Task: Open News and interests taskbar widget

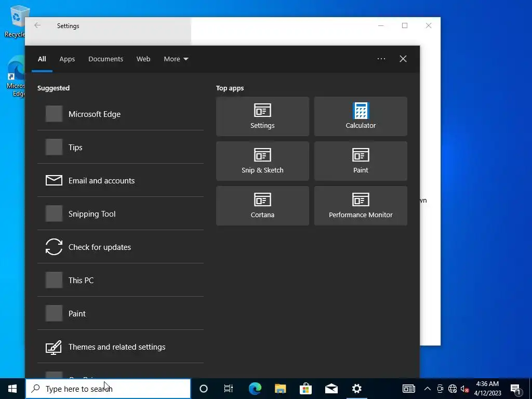Action: point(408,389)
